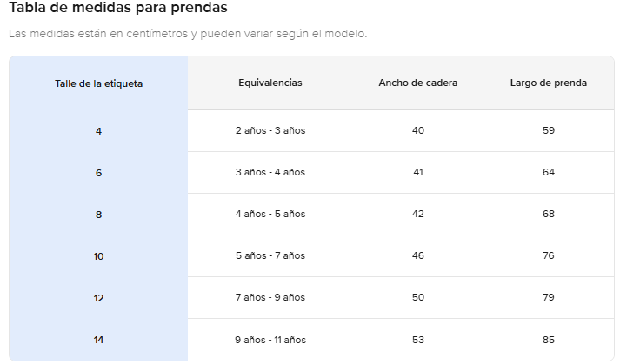Image resolution: width=620 pixels, height=364 pixels.
Task: Click size 8 in the label column
Action: pyautogui.click(x=98, y=215)
